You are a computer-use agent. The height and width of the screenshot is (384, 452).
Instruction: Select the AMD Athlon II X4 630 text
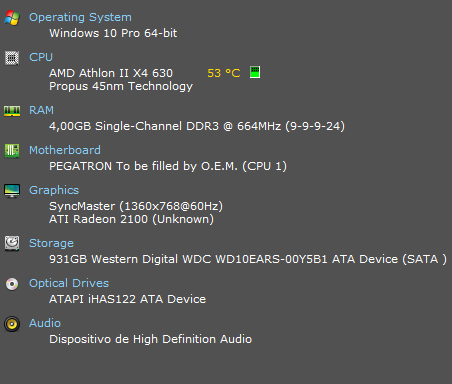[x=111, y=73]
